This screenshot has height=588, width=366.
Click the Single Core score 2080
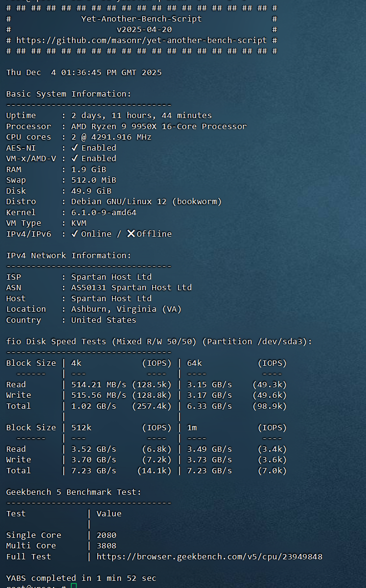(x=106, y=535)
